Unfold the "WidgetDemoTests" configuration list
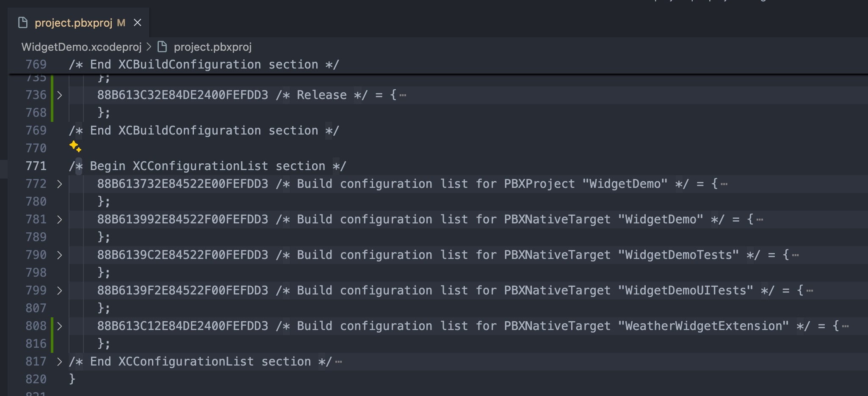The width and height of the screenshot is (868, 396). tap(60, 255)
